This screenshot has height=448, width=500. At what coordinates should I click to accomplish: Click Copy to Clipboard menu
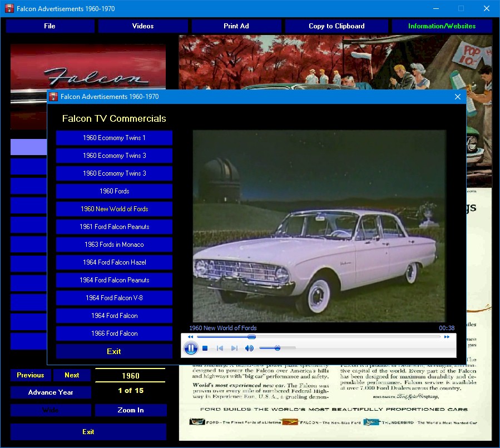336,26
